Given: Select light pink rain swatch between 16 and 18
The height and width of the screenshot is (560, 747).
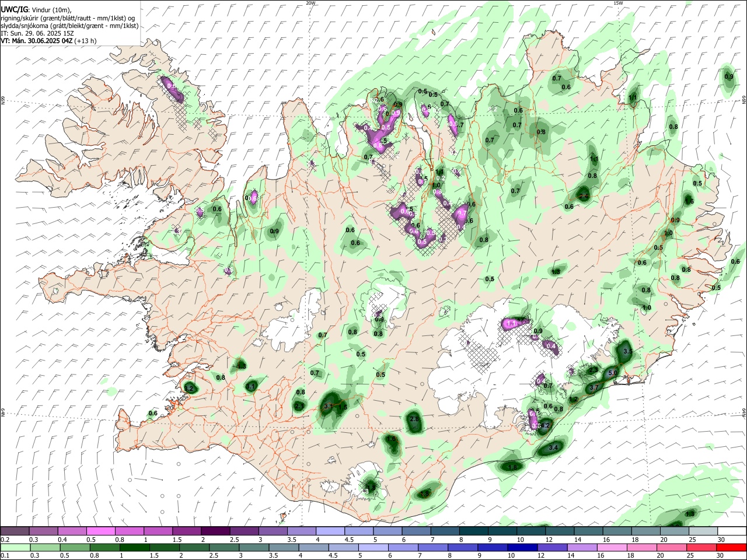Looking at the screenshot, I should click(611, 547).
